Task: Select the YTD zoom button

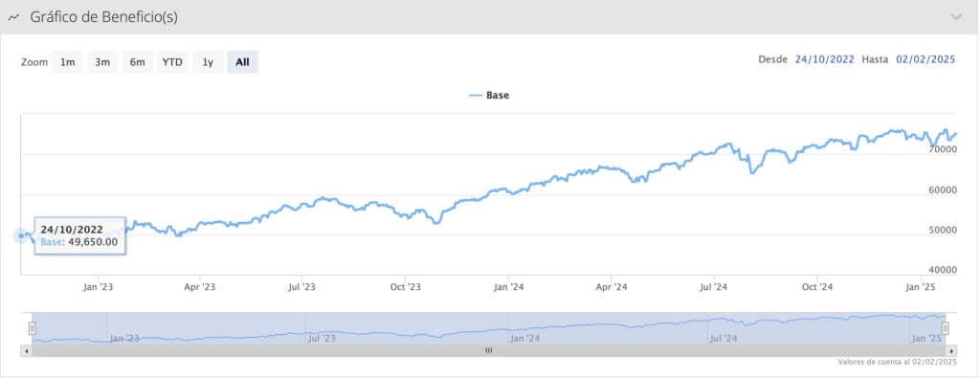Action: pyautogui.click(x=172, y=62)
